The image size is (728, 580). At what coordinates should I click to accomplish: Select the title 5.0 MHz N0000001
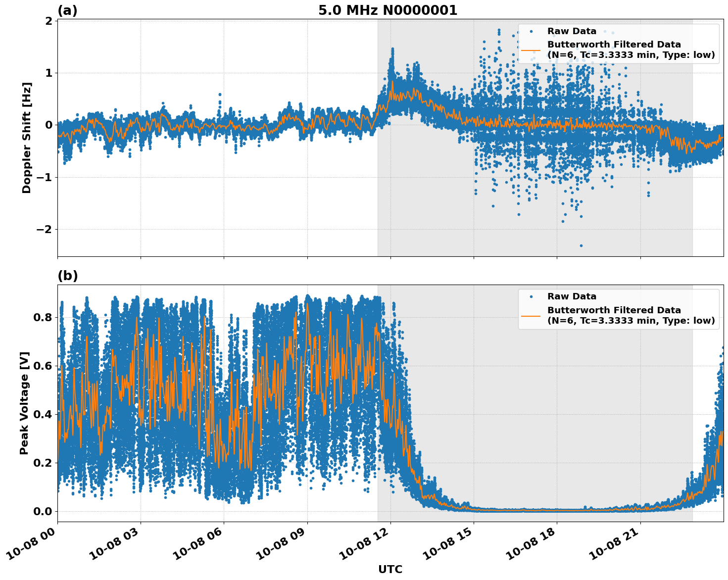(x=388, y=9)
